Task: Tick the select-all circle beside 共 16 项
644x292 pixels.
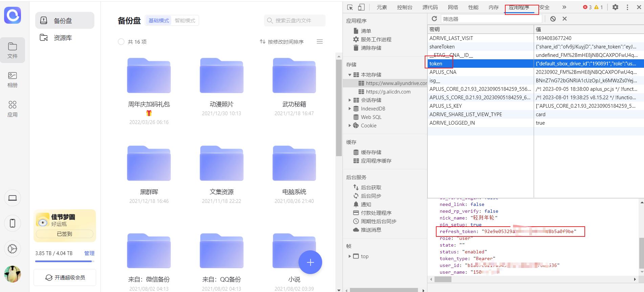Action: coord(121,42)
